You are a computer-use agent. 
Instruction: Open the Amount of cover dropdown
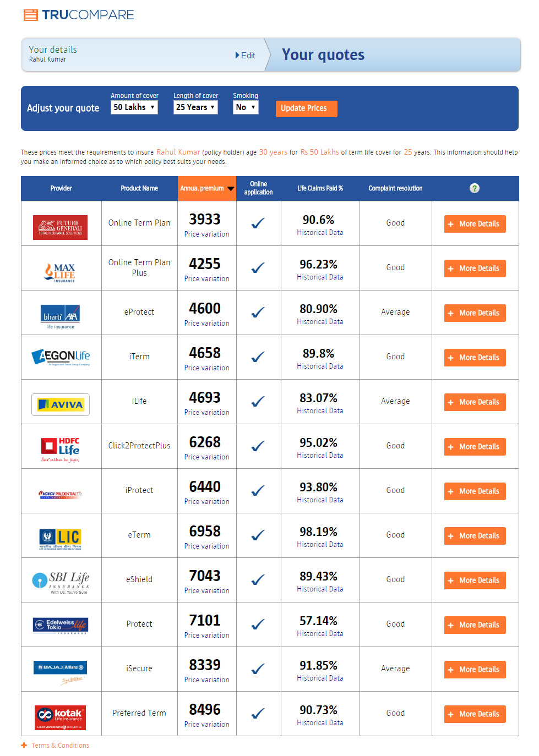pos(134,107)
